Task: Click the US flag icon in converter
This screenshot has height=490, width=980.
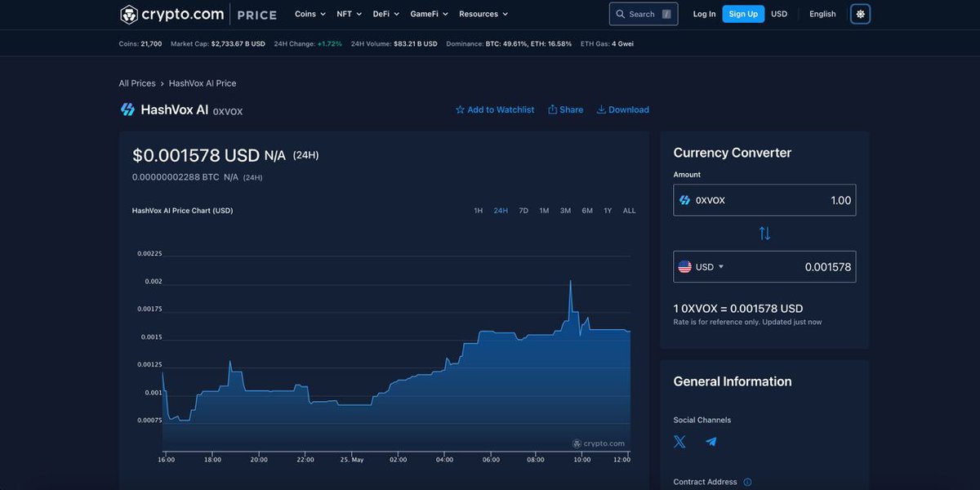Action: (x=684, y=267)
